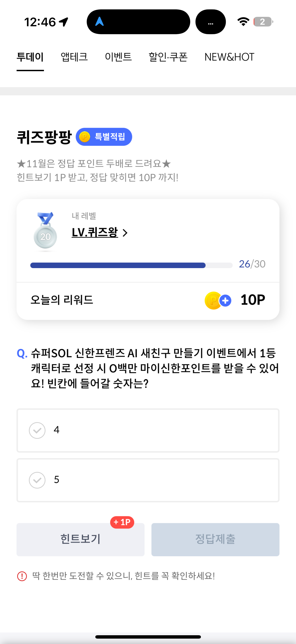This screenshot has width=296, height=644.
Task: Switch to the 이벤트 tab
Action: pos(118,57)
